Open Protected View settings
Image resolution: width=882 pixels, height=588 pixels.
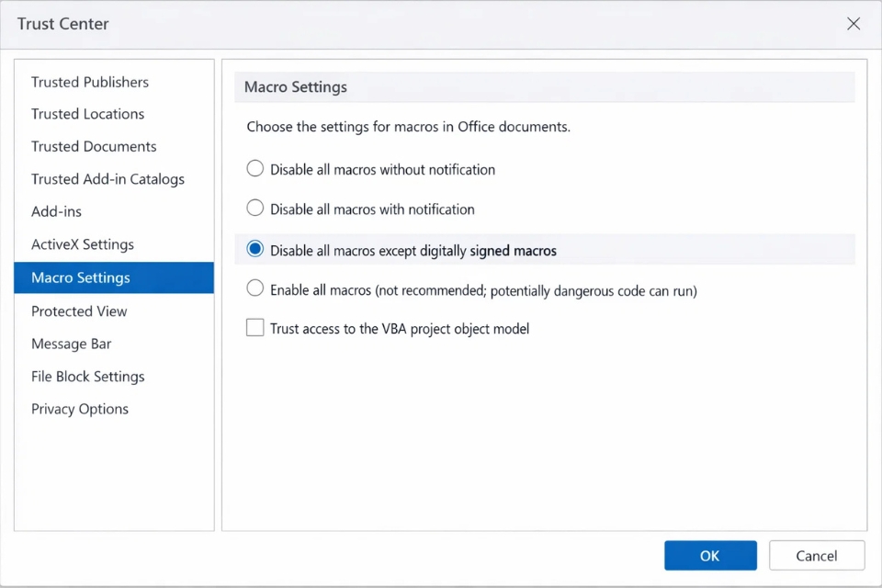[x=79, y=311]
